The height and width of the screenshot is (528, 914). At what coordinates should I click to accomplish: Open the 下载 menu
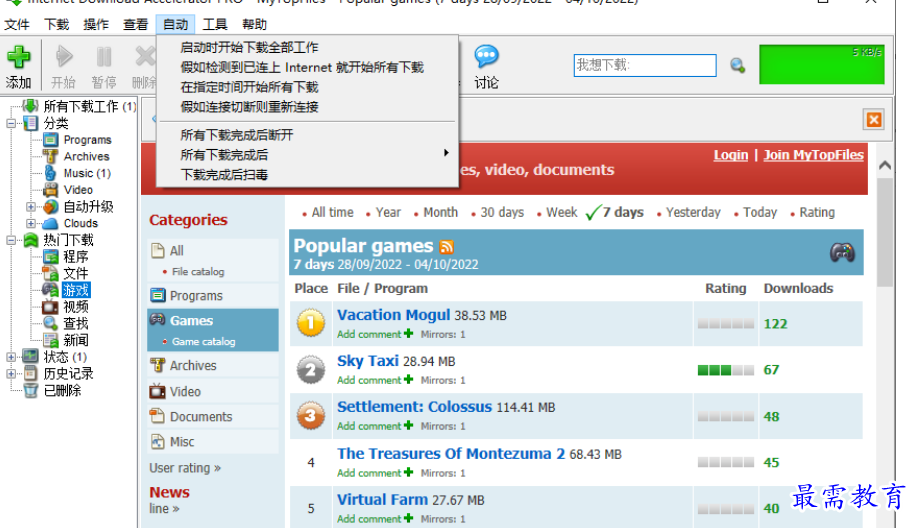57,24
